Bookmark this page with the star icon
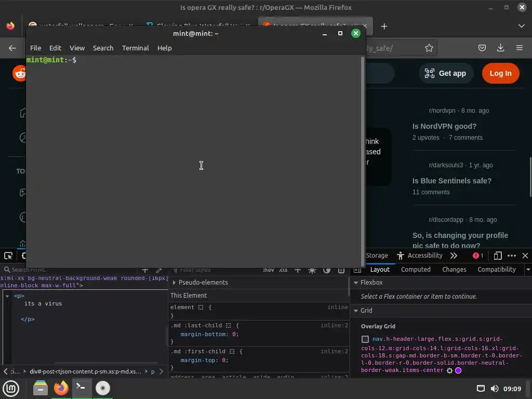The width and height of the screenshot is (532, 399). coord(429,48)
